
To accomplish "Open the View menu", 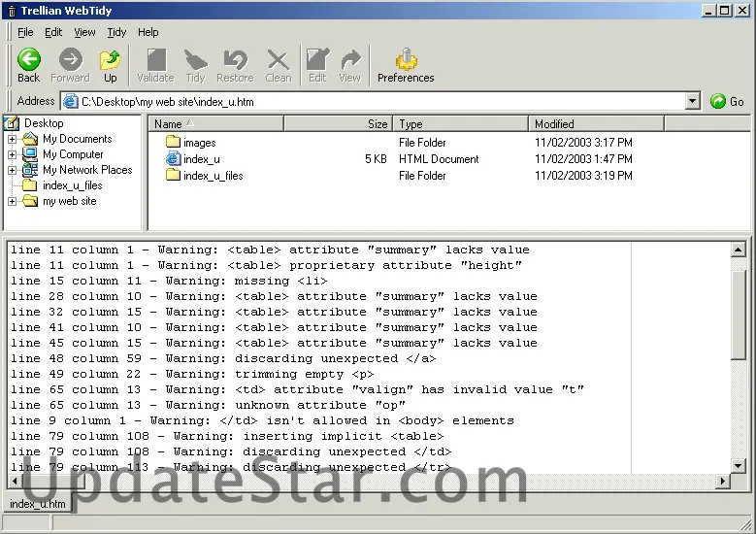I will [x=84, y=32].
